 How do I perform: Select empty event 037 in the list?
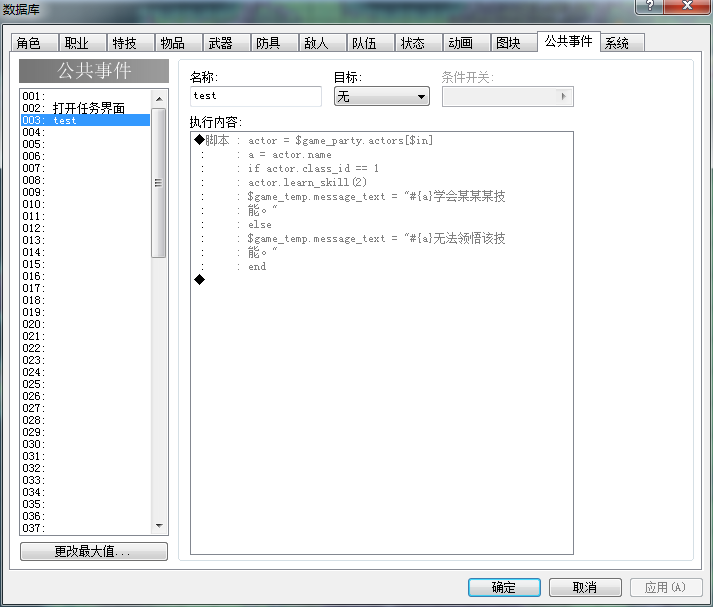click(x=85, y=528)
